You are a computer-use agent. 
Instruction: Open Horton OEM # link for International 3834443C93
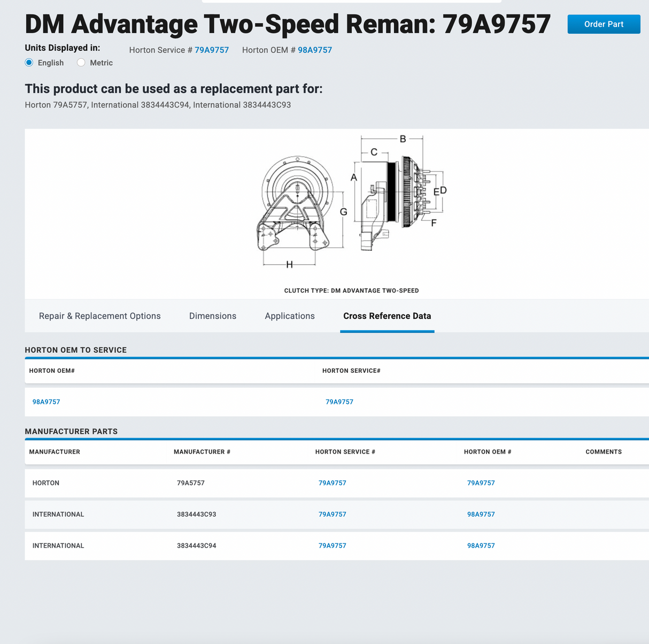pos(481,515)
